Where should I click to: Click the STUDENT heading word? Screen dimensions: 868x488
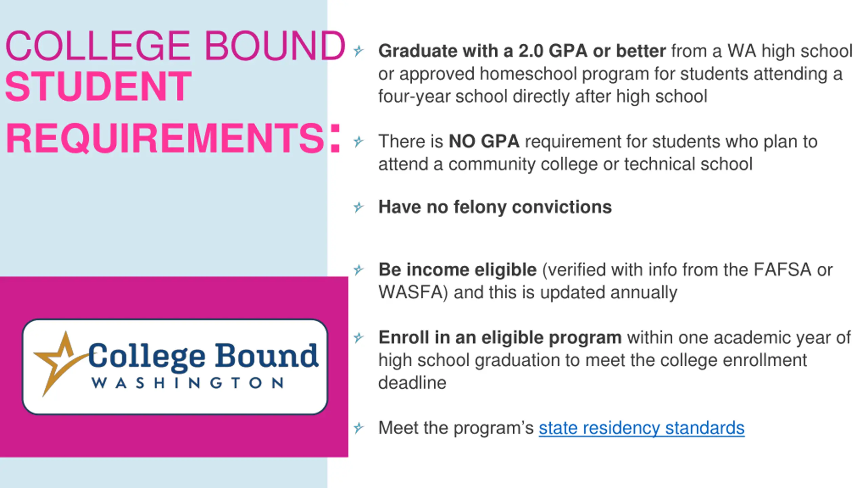pyautogui.click(x=98, y=86)
